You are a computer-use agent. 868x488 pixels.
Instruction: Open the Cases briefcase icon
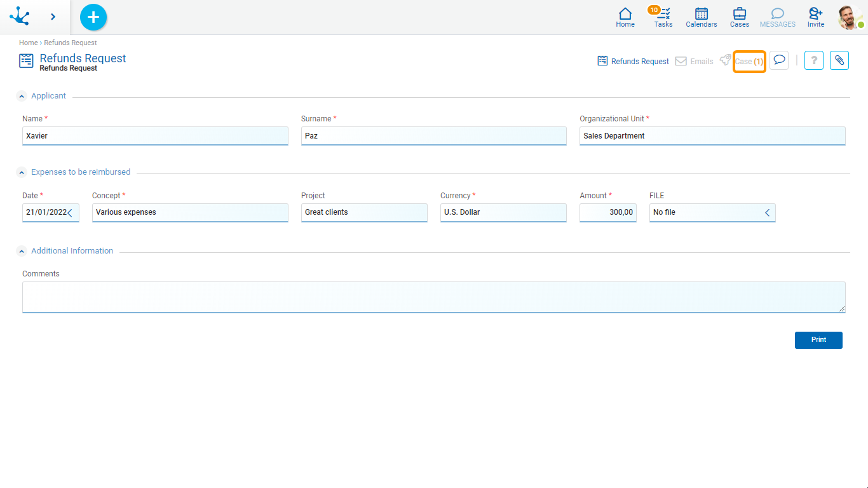coord(740,17)
